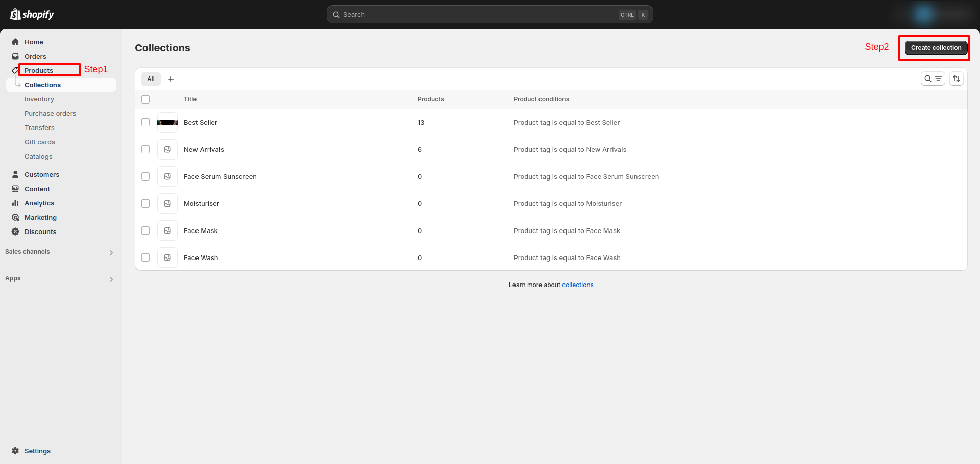Click the Customers person icon

coord(15,174)
